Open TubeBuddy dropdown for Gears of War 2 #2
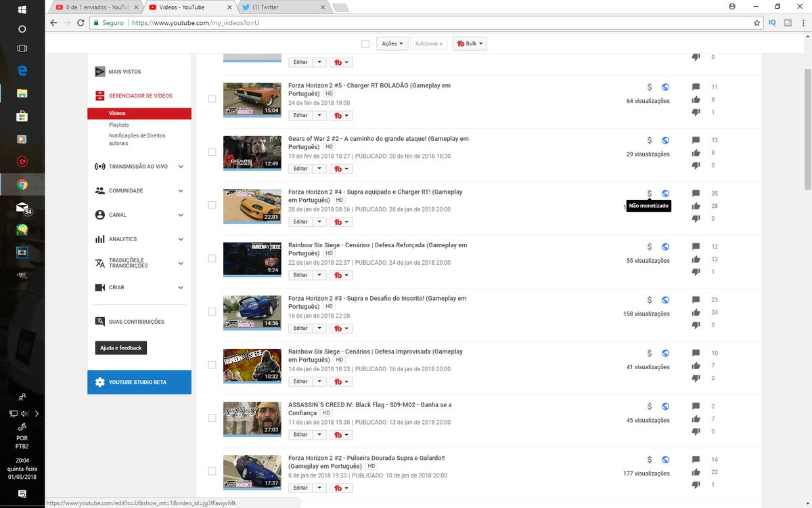The image size is (812, 508). tap(341, 169)
